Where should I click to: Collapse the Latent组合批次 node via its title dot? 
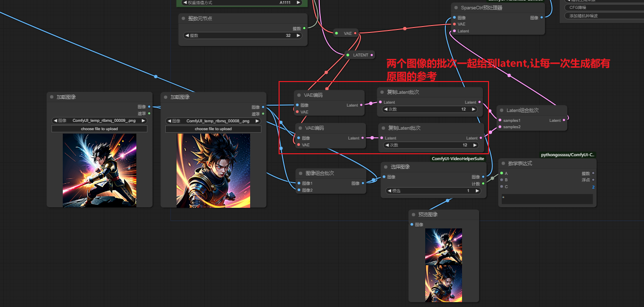[x=501, y=111]
